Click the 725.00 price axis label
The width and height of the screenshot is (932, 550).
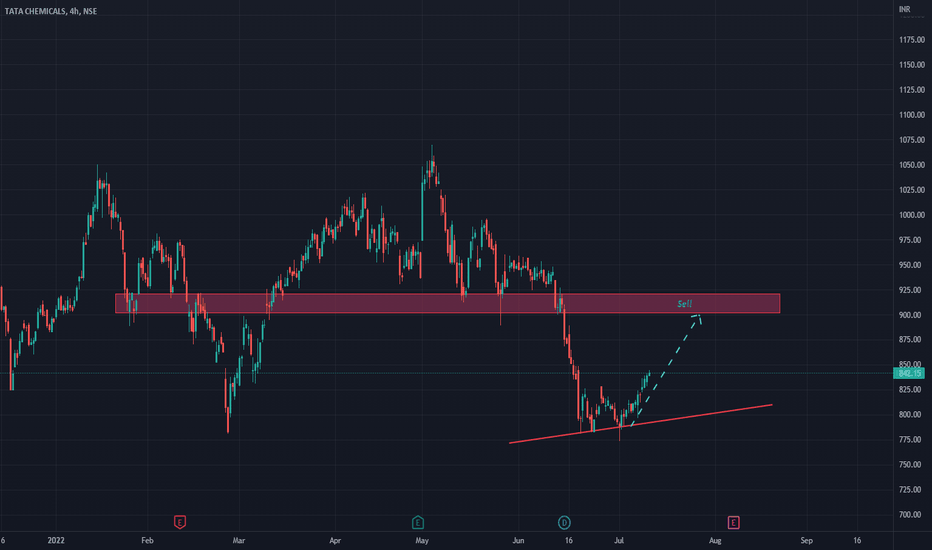[x=912, y=489]
